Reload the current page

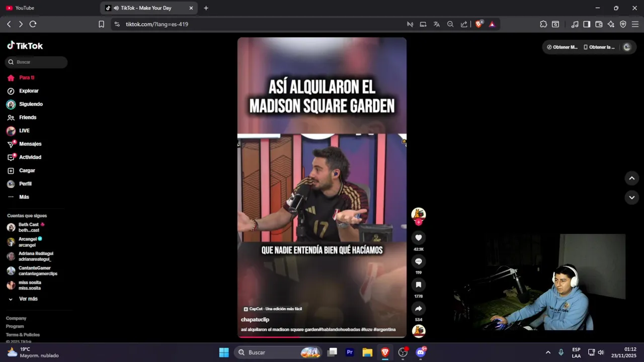coord(33,24)
